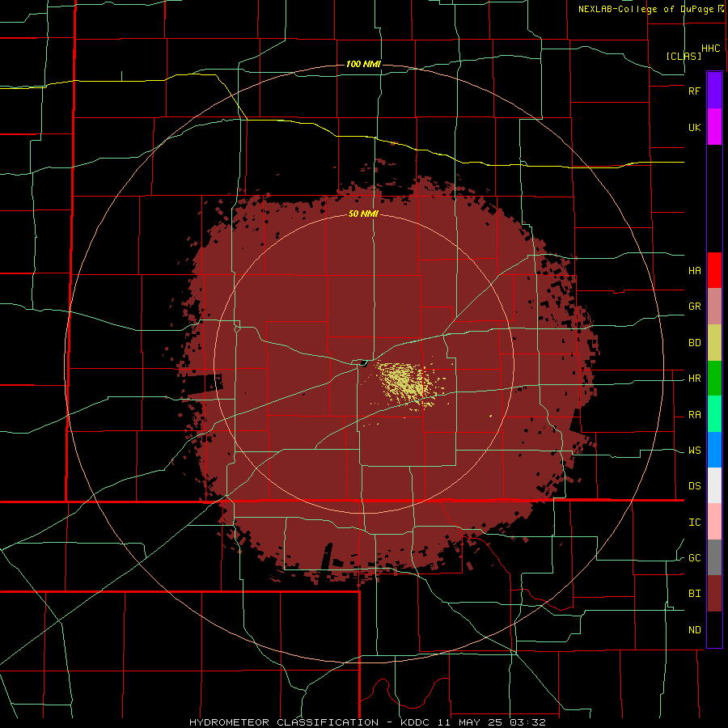Click the HA legend label

click(x=694, y=270)
